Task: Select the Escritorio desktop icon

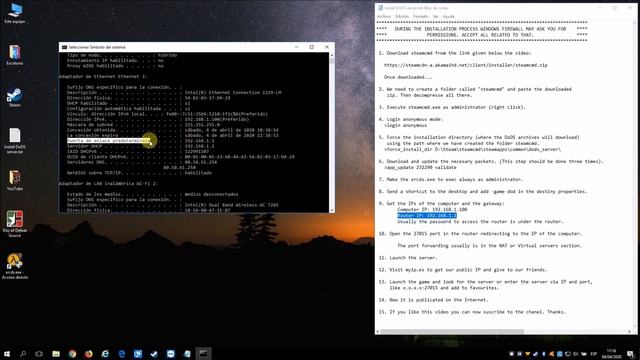Action: coord(15,55)
